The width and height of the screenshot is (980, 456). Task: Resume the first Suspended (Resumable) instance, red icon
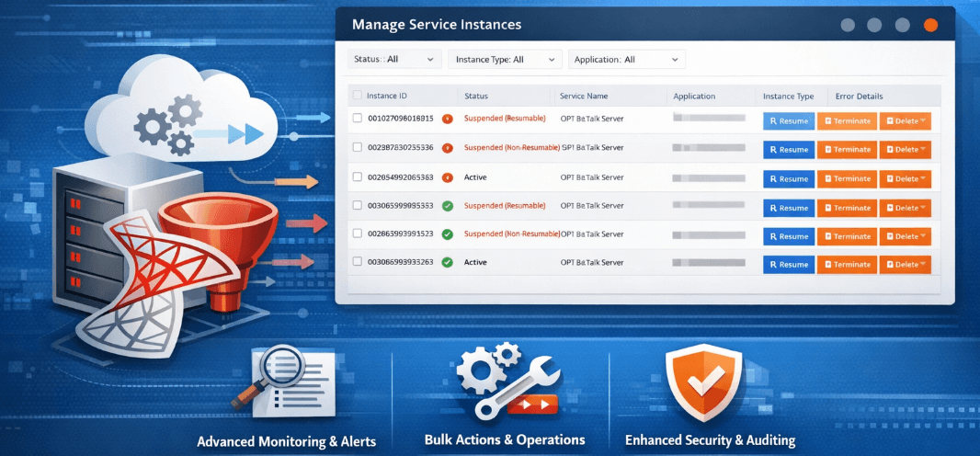point(789,121)
